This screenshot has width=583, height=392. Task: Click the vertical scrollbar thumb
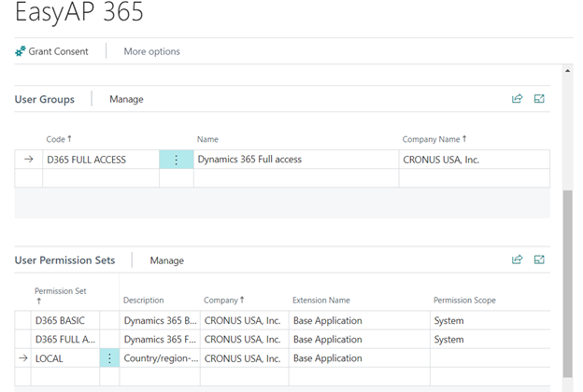[567, 284]
